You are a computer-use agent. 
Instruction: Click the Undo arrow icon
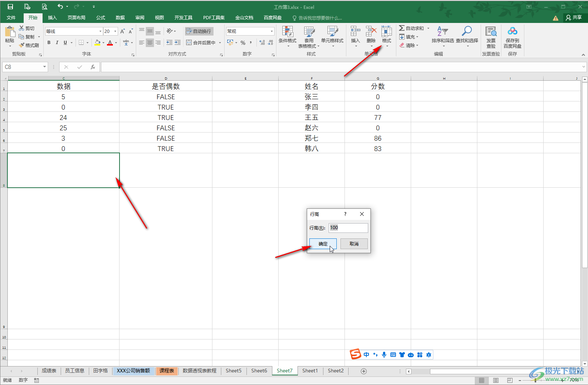coord(60,6)
